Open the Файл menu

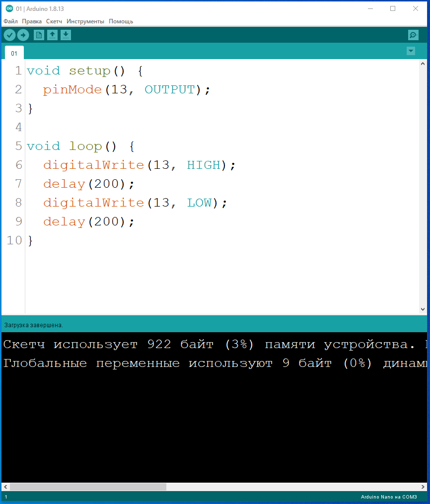(10, 21)
